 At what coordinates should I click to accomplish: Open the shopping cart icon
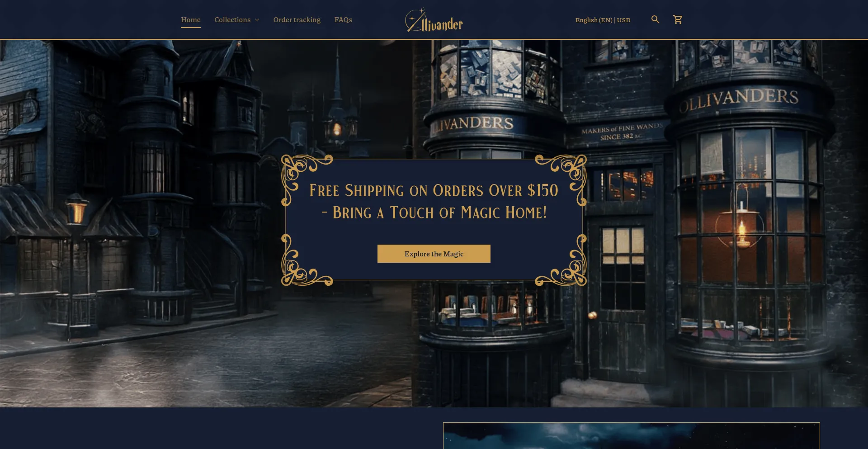click(x=678, y=19)
